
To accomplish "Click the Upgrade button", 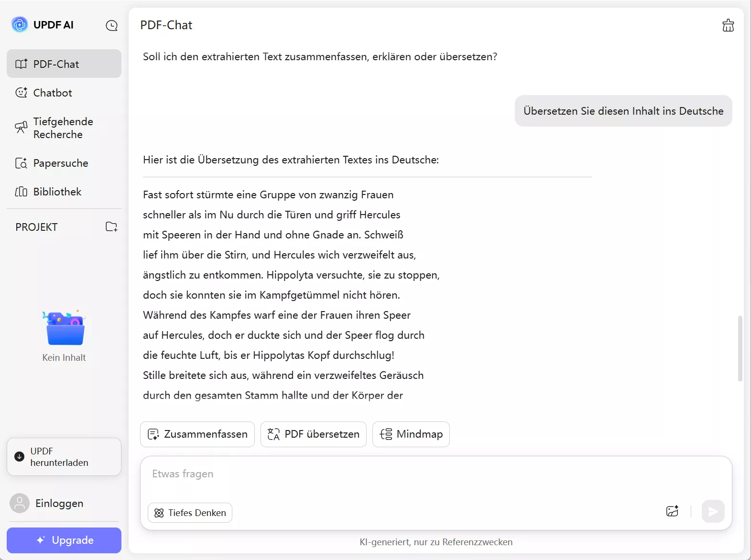I will click(64, 540).
